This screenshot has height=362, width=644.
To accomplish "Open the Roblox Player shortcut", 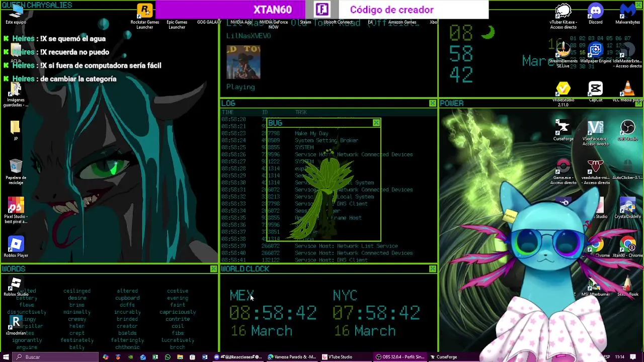I will [16, 247].
